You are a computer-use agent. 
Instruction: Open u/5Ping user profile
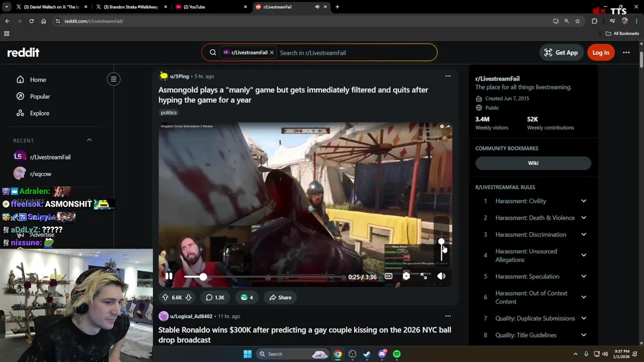(x=180, y=76)
